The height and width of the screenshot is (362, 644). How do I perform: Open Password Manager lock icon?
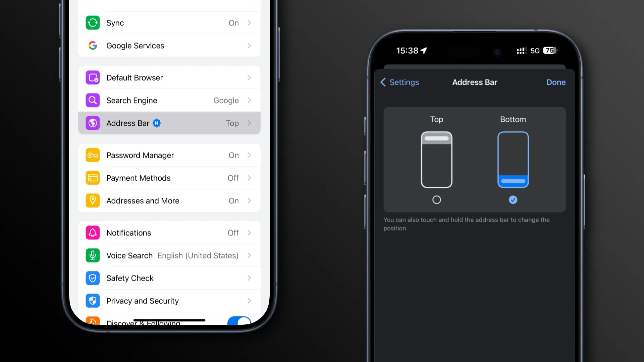pyautogui.click(x=93, y=155)
